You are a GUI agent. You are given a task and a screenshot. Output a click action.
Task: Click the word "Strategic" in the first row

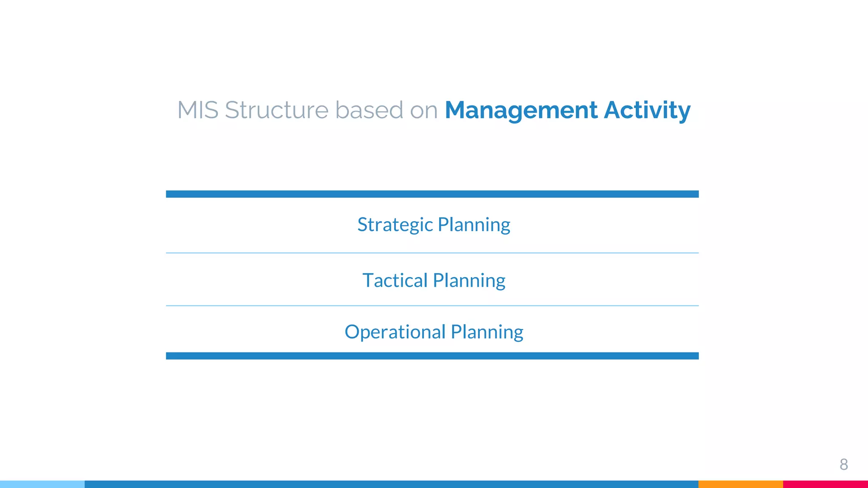point(395,225)
